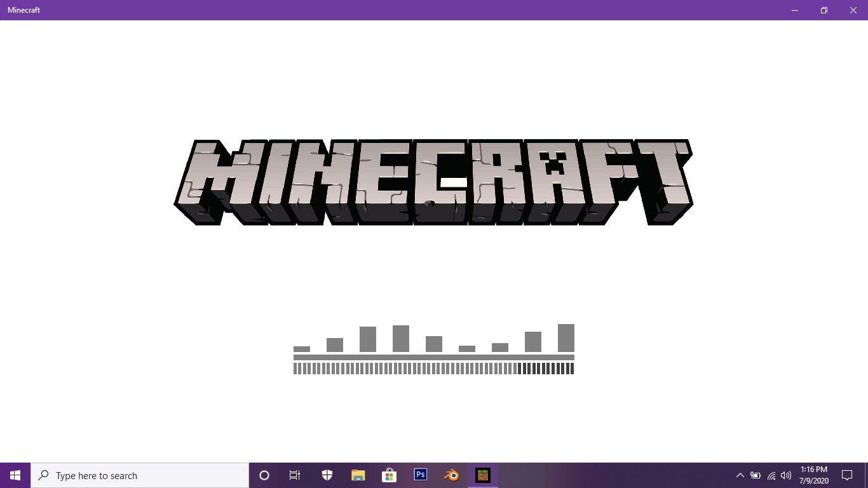Switch to Photoshop in the taskbar
Screen dimensions: 868x488
(420, 475)
